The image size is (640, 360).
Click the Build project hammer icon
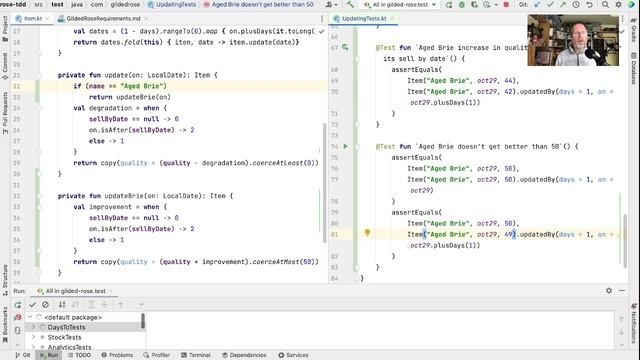[x=350, y=4]
